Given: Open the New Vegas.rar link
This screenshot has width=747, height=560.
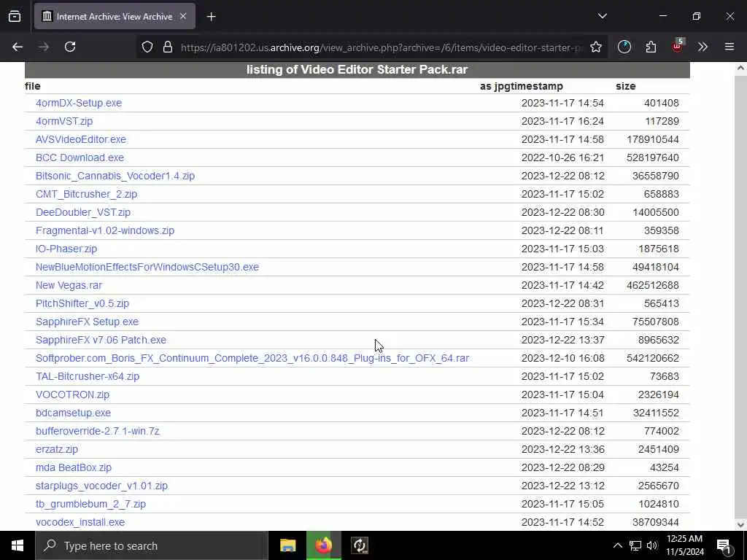Looking at the screenshot, I should (69, 285).
